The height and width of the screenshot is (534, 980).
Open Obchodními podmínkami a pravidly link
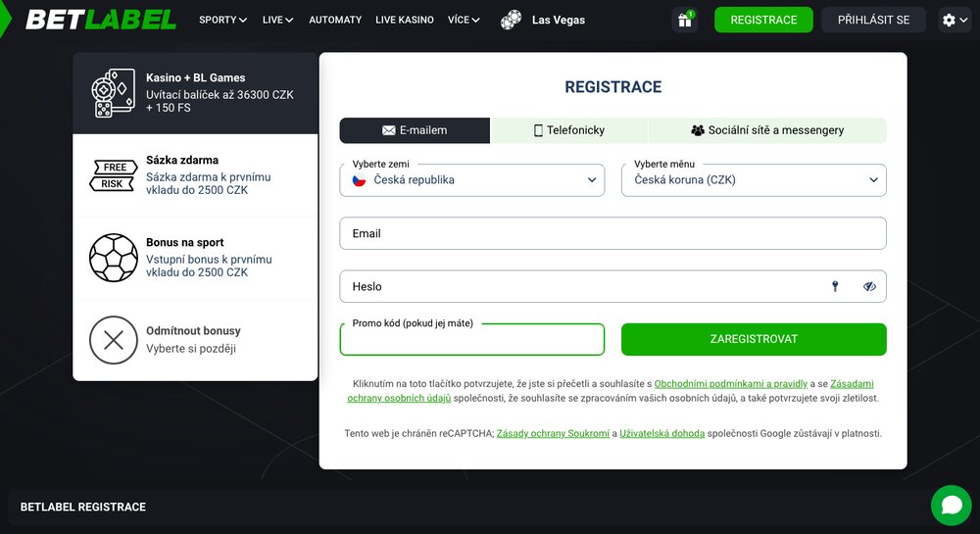(x=731, y=383)
